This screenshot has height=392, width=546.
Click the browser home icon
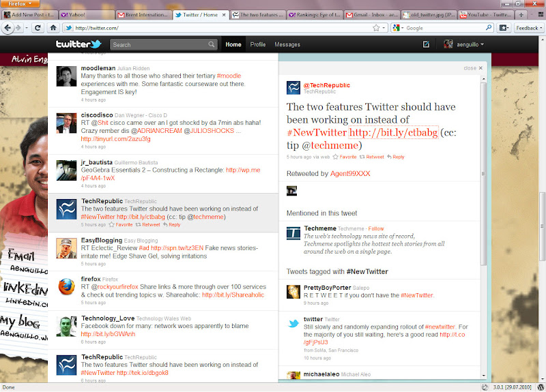coord(53,28)
